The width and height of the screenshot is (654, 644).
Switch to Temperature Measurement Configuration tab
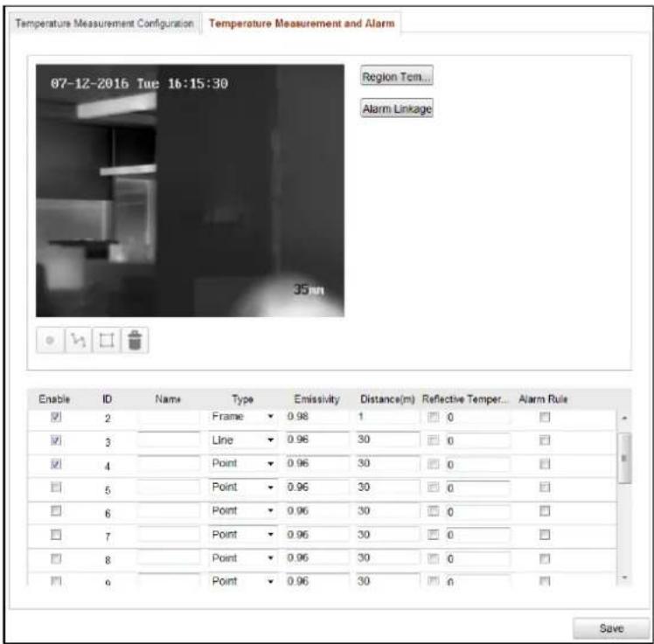[104, 24]
